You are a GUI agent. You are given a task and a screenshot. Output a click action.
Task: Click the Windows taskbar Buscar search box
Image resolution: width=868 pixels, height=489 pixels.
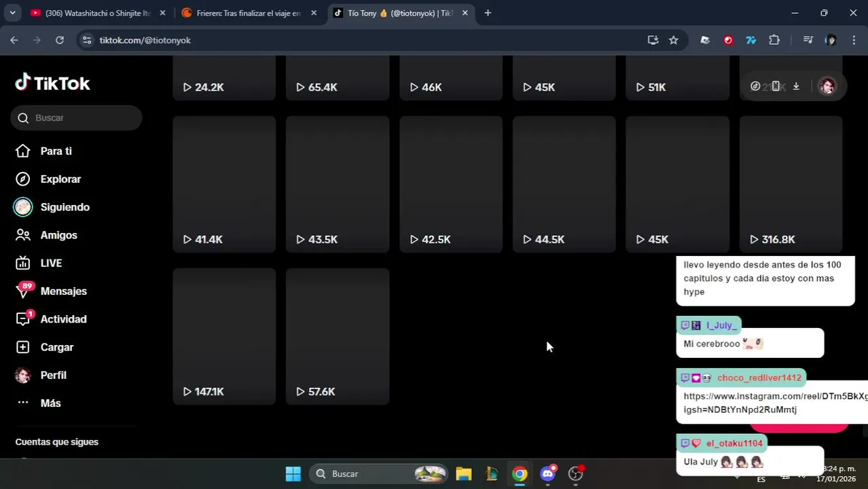(x=379, y=473)
